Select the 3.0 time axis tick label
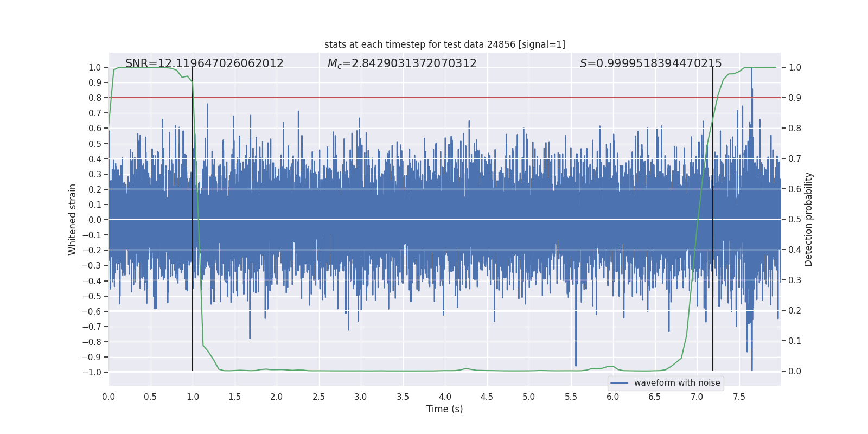The width and height of the screenshot is (868, 434). pyautogui.click(x=361, y=397)
